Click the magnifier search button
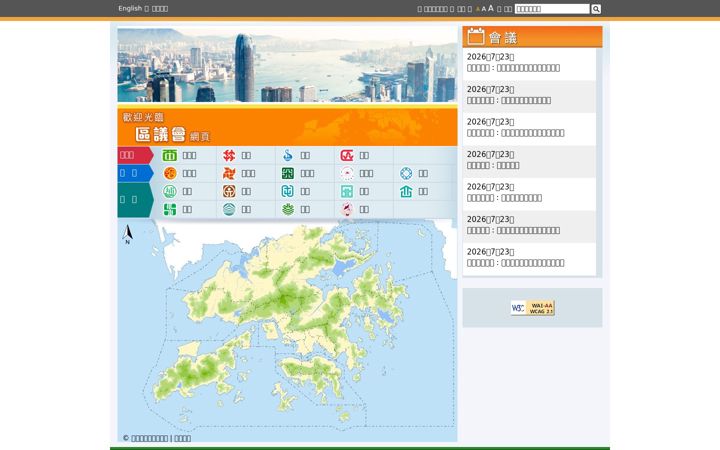Viewport: 720px width, 450px height. (596, 9)
